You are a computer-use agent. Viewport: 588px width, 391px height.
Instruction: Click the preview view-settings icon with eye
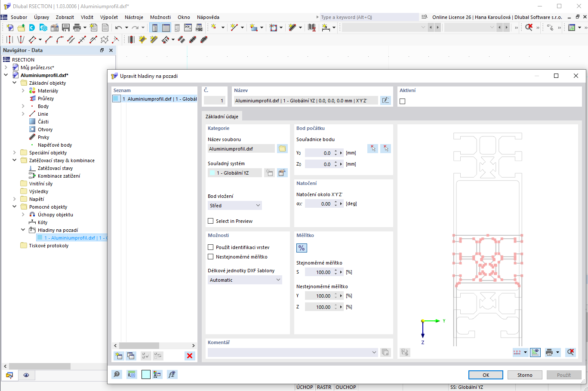click(535, 352)
